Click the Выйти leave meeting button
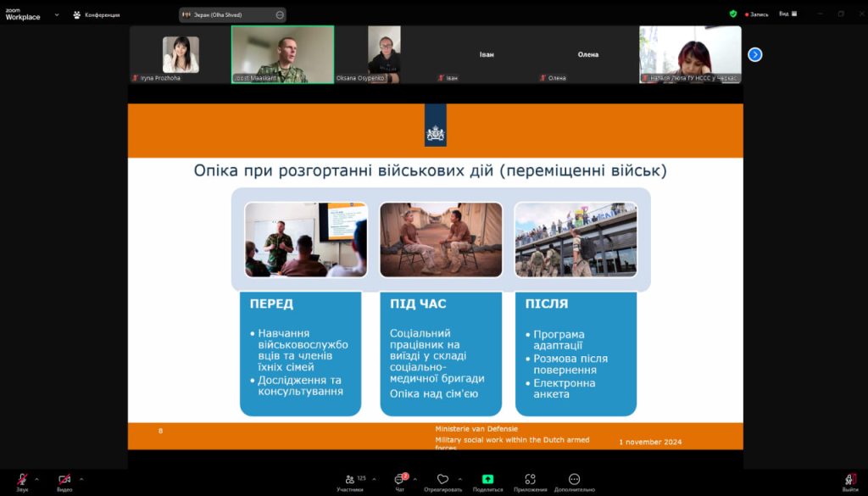868x496 pixels. click(849, 480)
